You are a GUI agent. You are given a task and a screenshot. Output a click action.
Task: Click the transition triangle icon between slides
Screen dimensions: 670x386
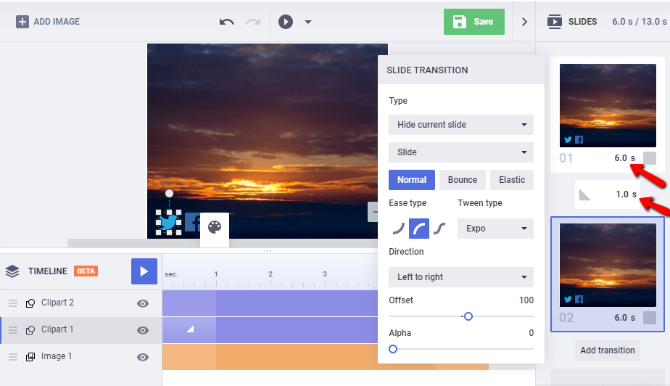[584, 195]
